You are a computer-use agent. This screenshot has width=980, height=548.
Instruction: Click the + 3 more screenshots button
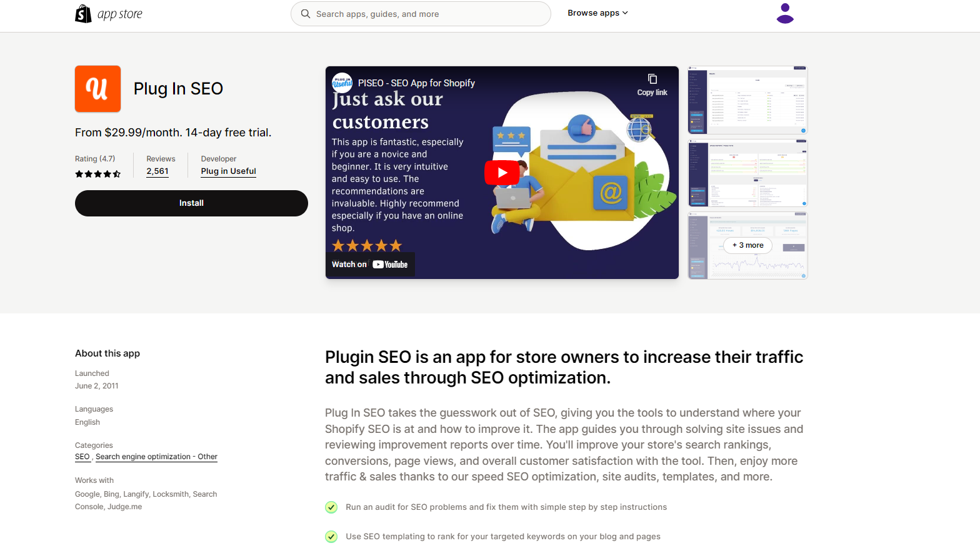(747, 245)
